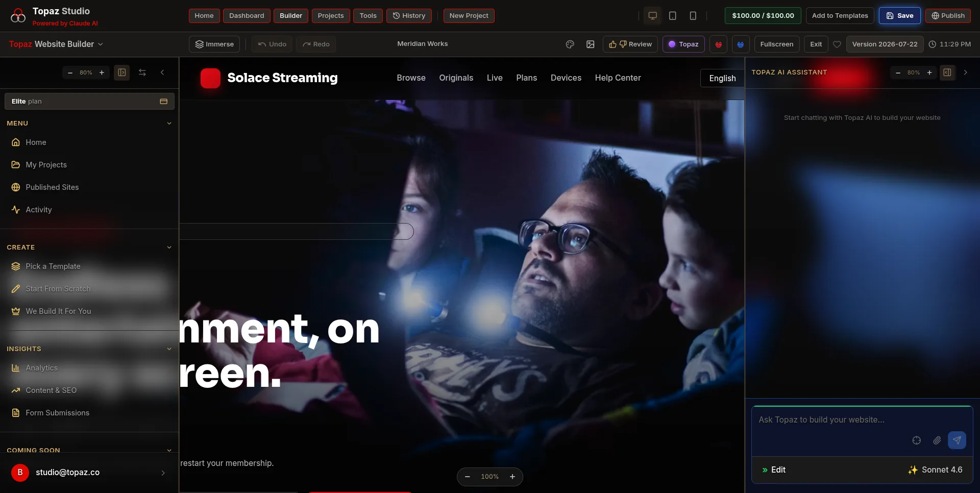Click the swap arrows icon in left panel
This screenshot has width=980, height=493.
[142, 72]
